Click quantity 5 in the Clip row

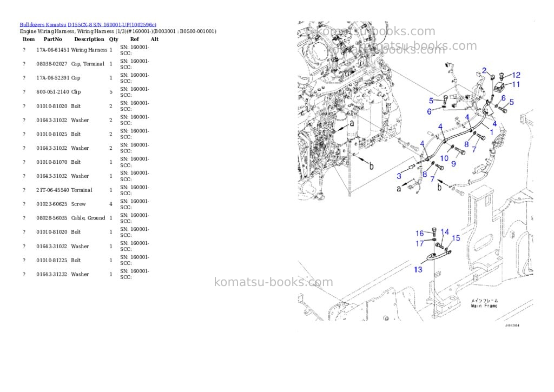click(110, 92)
